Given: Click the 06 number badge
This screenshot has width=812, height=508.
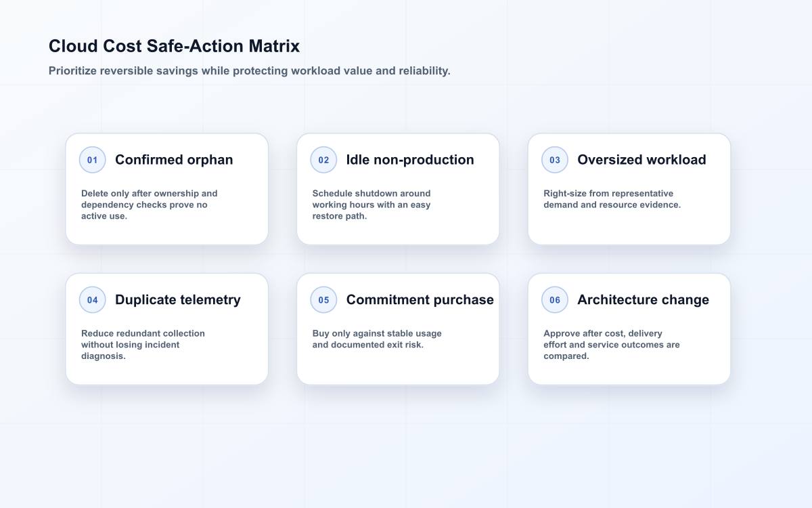Looking at the screenshot, I should (x=555, y=300).
